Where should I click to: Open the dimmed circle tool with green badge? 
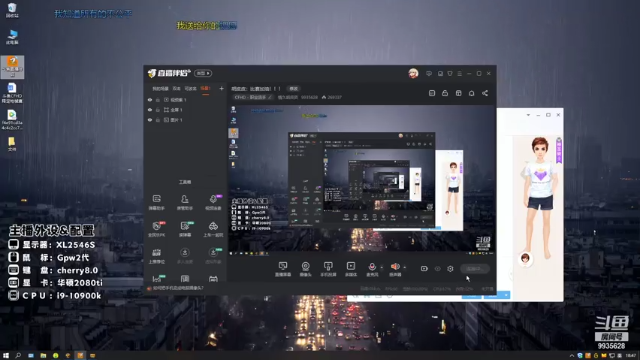click(213, 256)
